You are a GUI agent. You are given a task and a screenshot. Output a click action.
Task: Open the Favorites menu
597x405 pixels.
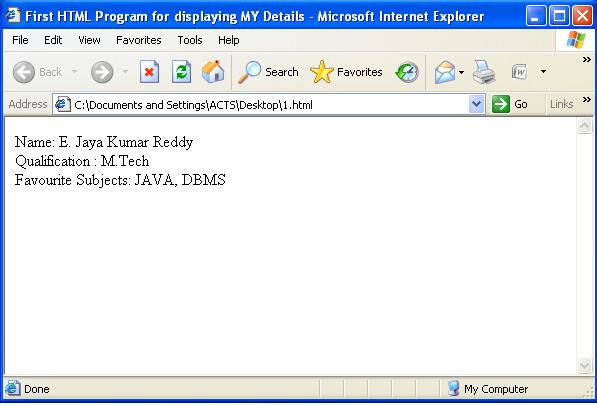(x=139, y=40)
